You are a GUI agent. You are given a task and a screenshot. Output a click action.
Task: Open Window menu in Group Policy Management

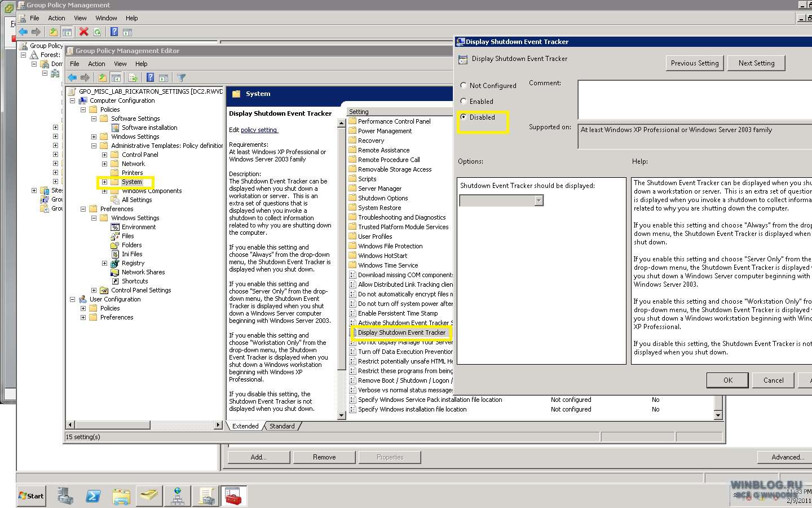106,18
